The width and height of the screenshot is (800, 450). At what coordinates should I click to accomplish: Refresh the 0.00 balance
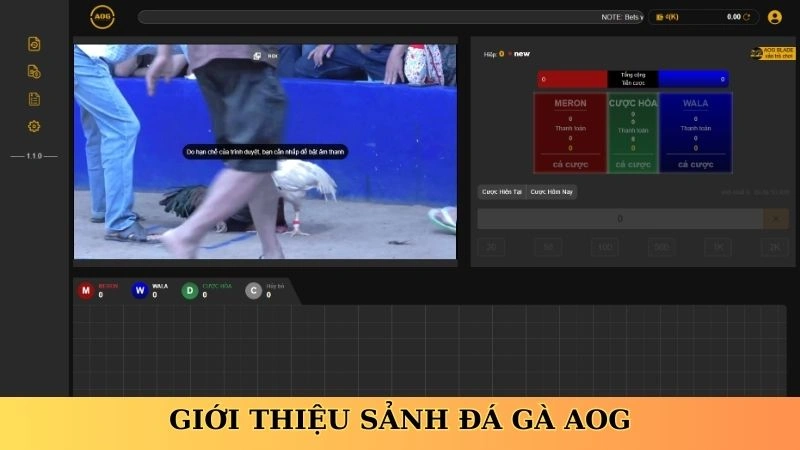746,17
